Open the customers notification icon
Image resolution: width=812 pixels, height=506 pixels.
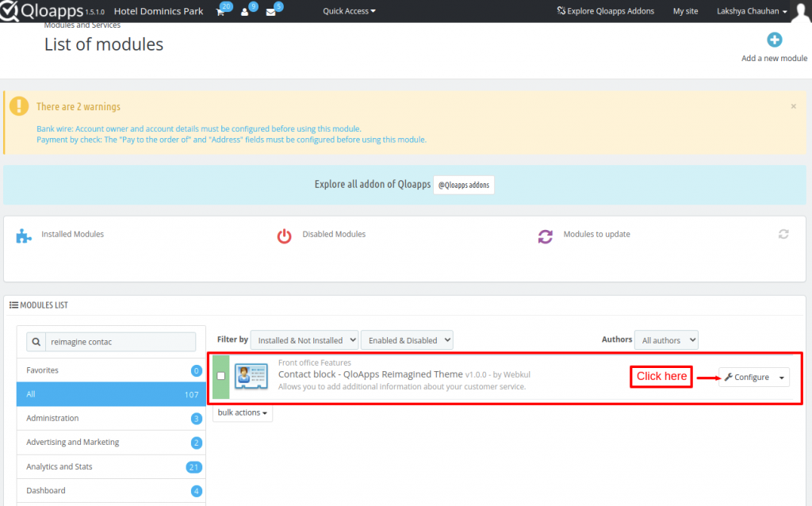[x=244, y=12]
